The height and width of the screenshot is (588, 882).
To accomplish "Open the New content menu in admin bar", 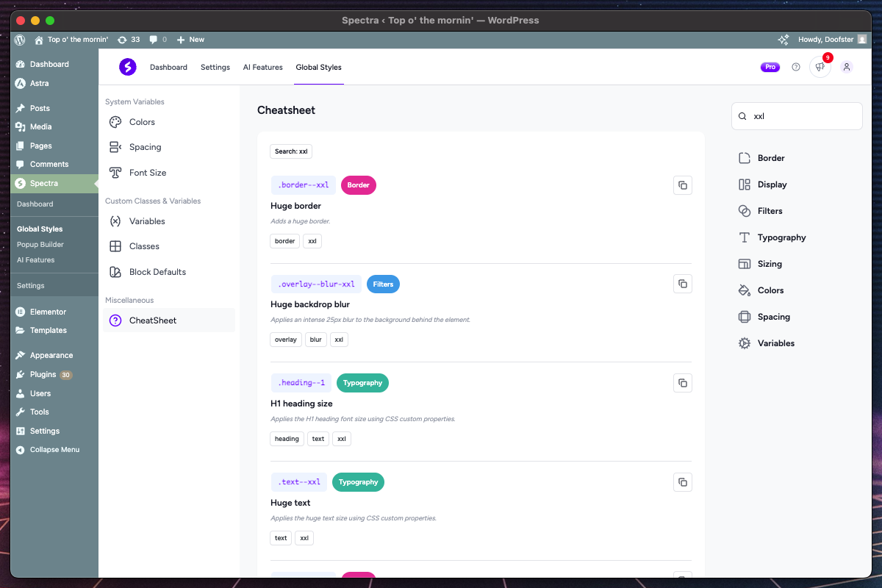I will (190, 40).
